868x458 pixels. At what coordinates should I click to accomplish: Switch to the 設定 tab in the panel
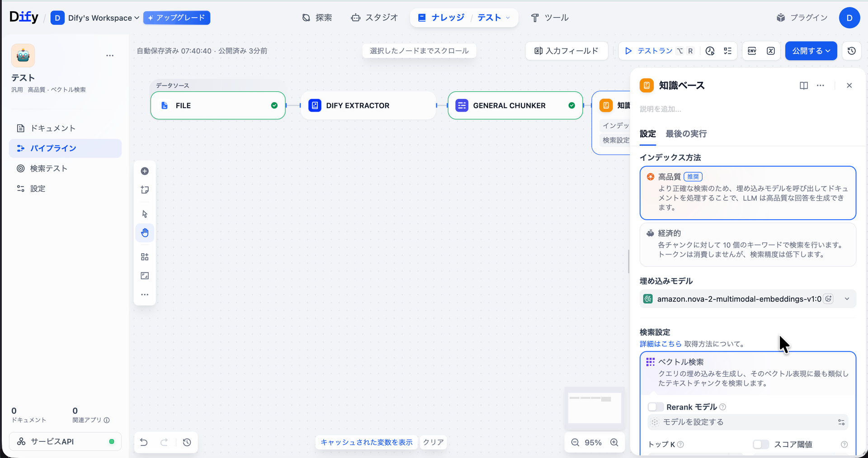pyautogui.click(x=648, y=134)
